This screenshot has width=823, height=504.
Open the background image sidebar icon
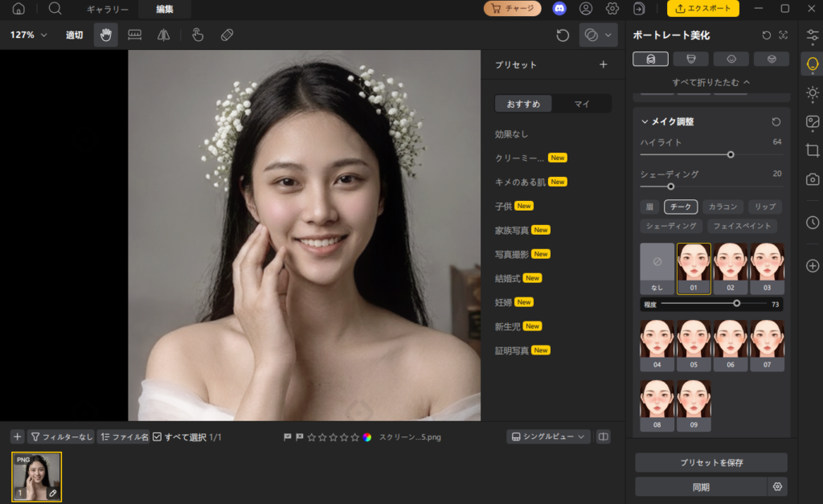813,122
